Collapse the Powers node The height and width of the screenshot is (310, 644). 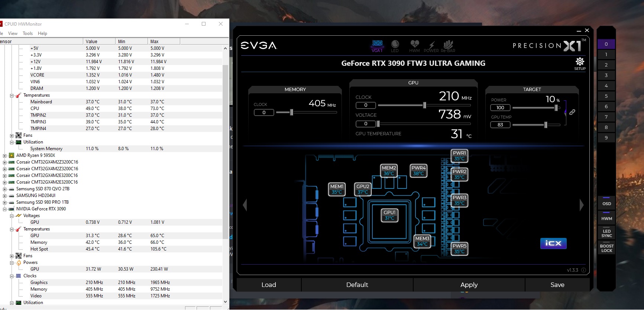pos(12,263)
